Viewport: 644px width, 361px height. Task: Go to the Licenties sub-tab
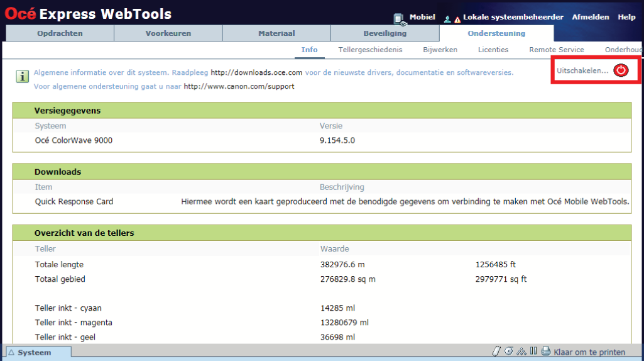(493, 50)
